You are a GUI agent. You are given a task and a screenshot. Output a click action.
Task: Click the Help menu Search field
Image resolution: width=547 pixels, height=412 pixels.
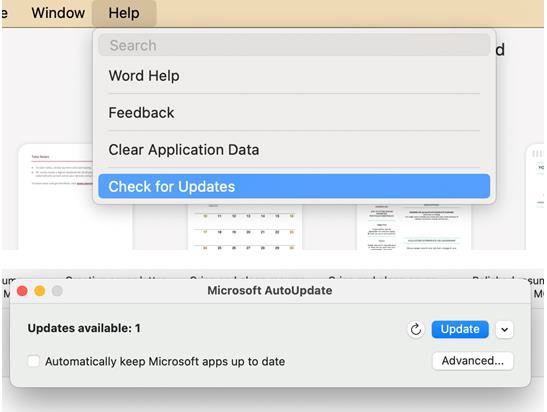(x=294, y=45)
